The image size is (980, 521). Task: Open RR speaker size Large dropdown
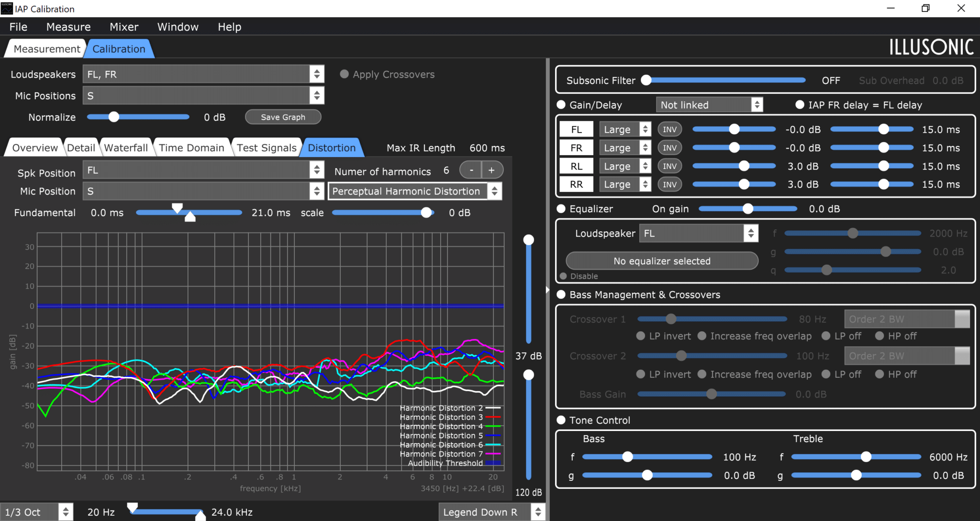click(625, 184)
